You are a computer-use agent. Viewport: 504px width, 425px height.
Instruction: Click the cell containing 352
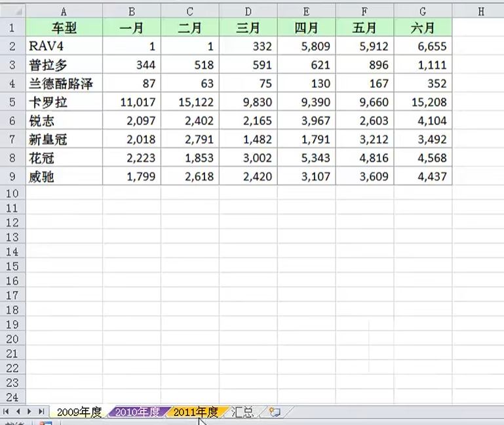(423, 84)
